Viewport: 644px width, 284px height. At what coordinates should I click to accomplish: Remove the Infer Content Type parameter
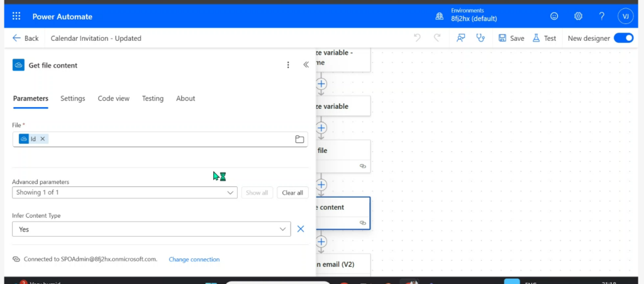[x=301, y=229]
